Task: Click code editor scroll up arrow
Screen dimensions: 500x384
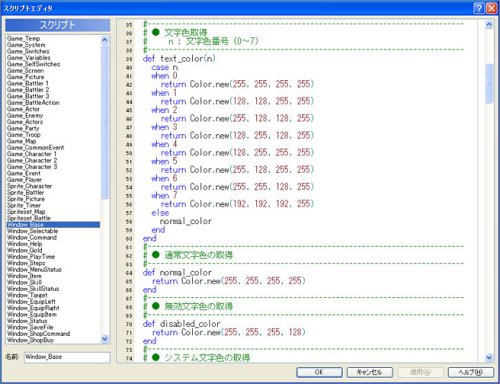Action: (489, 24)
